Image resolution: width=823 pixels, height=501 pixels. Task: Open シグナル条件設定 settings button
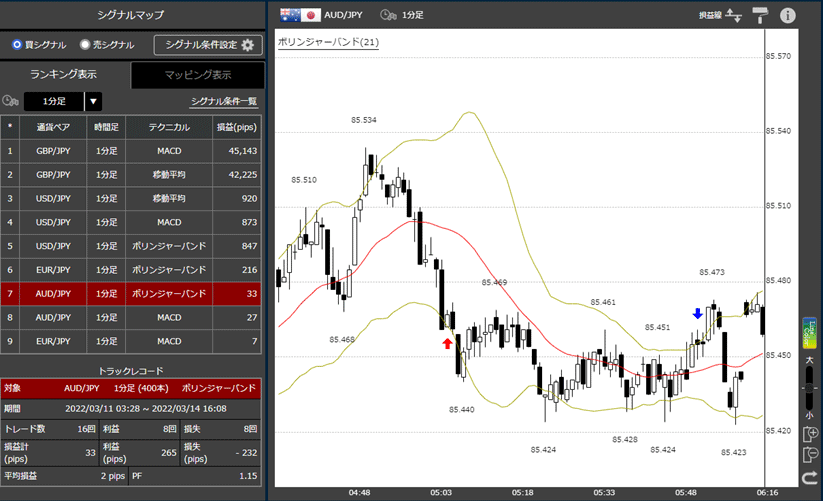[x=208, y=45]
